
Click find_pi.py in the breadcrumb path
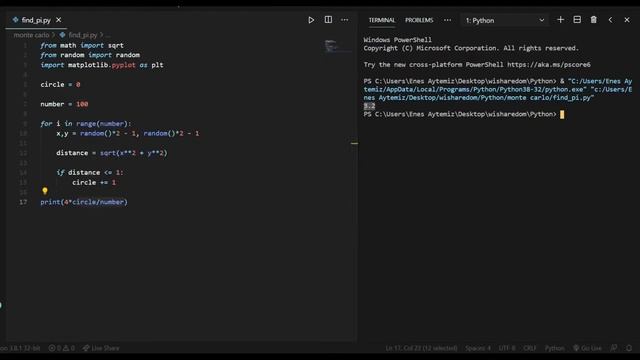click(83, 35)
